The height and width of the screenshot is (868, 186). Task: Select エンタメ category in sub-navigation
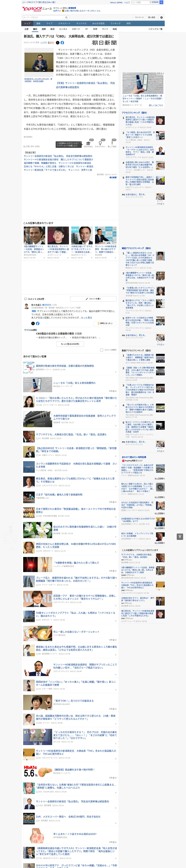click(63, 29)
